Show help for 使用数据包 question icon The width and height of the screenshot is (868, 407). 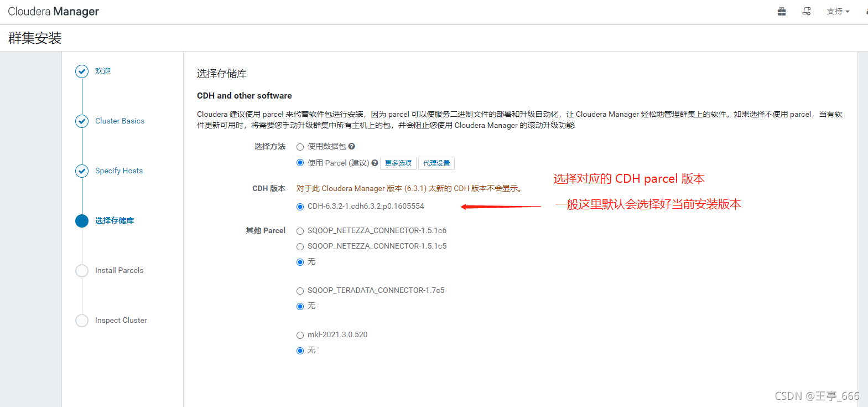pos(352,146)
